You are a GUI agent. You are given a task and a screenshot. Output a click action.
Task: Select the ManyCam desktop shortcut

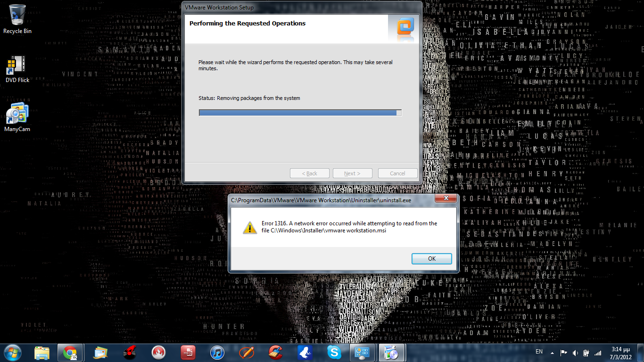[x=17, y=117]
